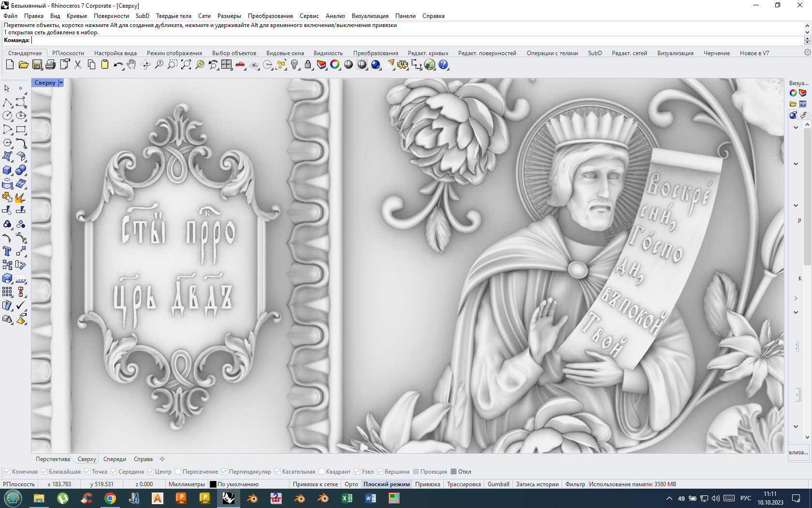
Task: Click the black layer color swatch
Action: pyautogui.click(x=213, y=484)
